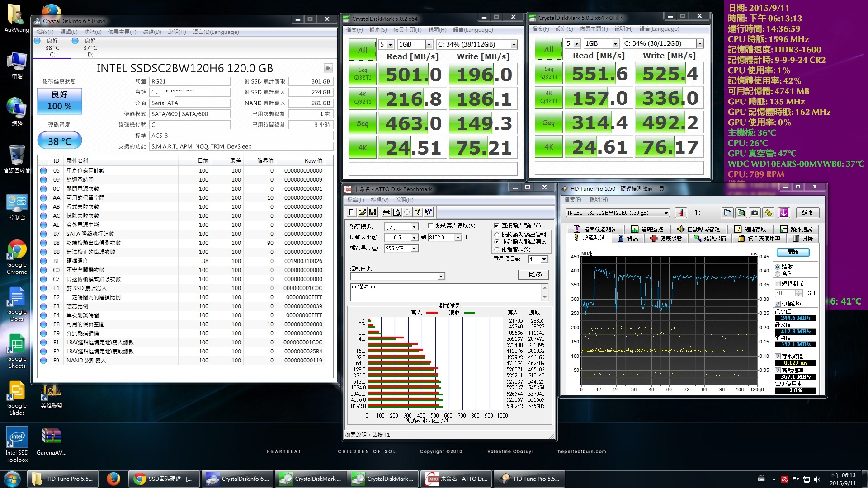Open GarenaAV desktop archive icon

pos(51,441)
